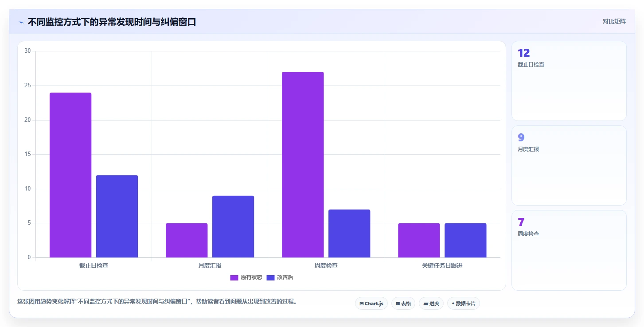Click the blue 关键任务日跟进 bar
This screenshot has height=327, width=644.
click(x=465, y=240)
